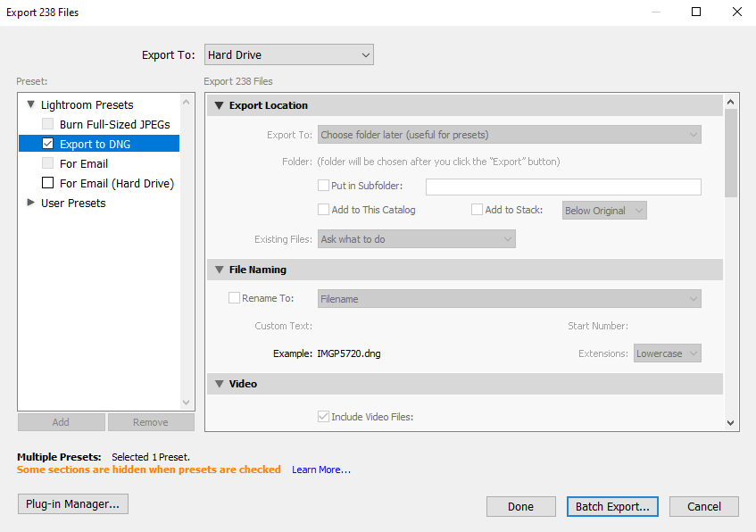Enable the Rename To checkbox
The width and height of the screenshot is (756, 532).
click(235, 298)
